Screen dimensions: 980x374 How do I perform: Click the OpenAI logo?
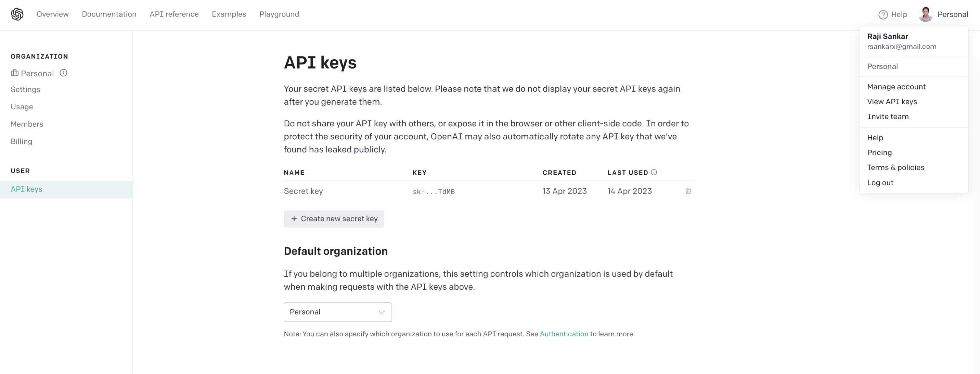(17, 14)
